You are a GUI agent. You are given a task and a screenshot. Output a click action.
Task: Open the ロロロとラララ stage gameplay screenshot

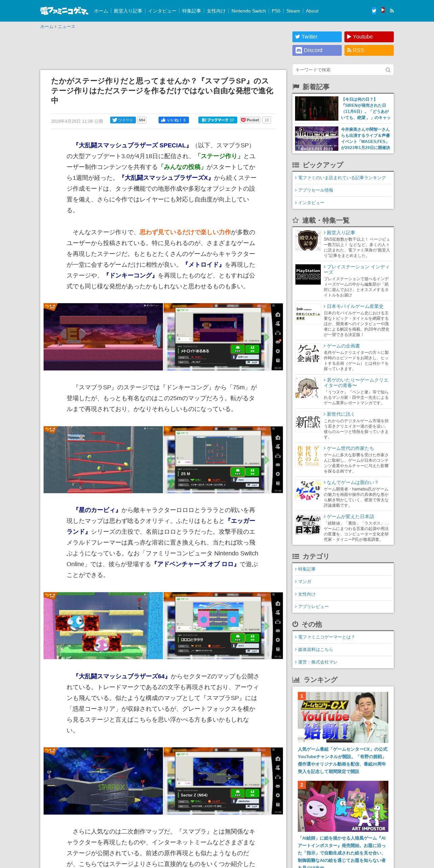(x=103, y=626)
